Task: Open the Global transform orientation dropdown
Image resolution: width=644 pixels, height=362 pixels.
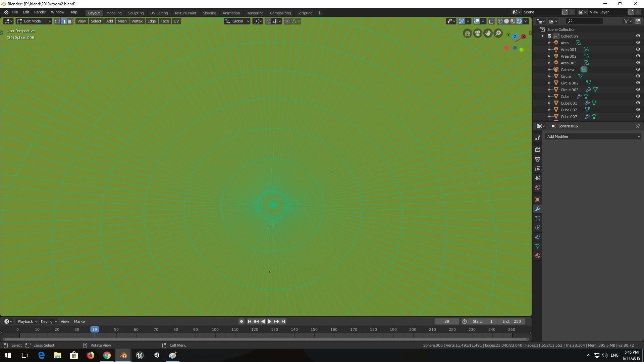Action: click(237, 21)
